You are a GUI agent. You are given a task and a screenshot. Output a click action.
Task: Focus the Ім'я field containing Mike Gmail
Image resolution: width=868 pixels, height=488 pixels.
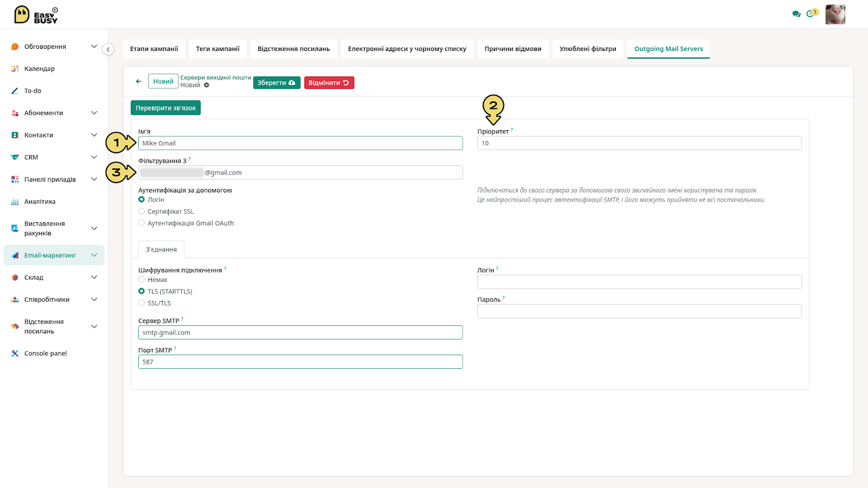301,143
